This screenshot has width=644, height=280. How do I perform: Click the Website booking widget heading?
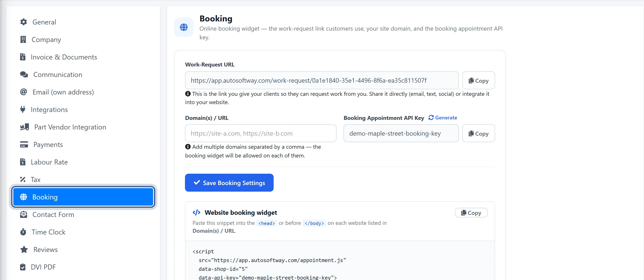241,212
